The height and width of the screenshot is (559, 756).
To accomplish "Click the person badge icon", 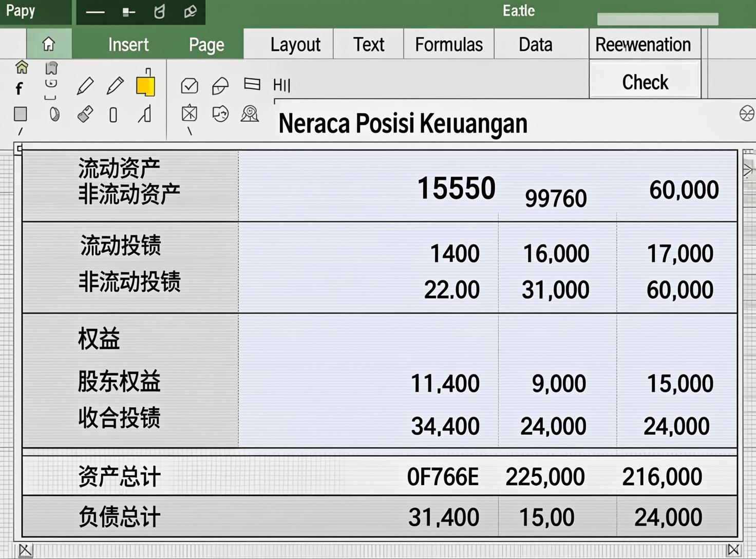I will (250, 114).
